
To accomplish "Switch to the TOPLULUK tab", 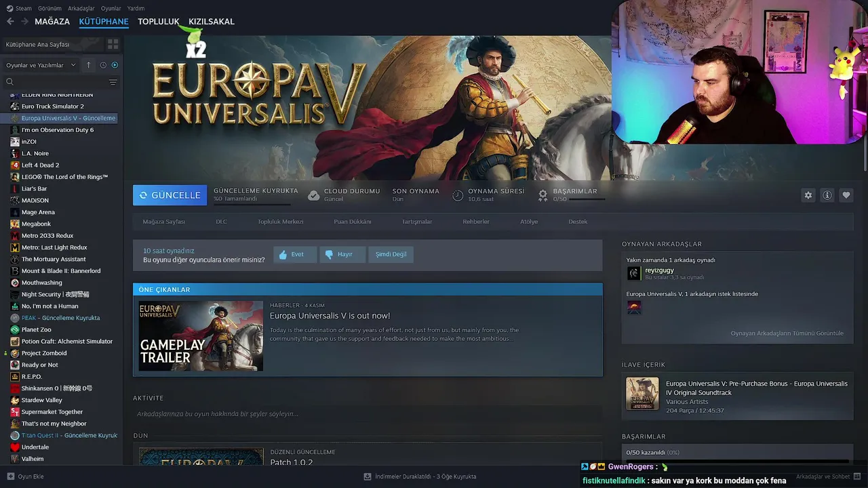I will [158, 22].
